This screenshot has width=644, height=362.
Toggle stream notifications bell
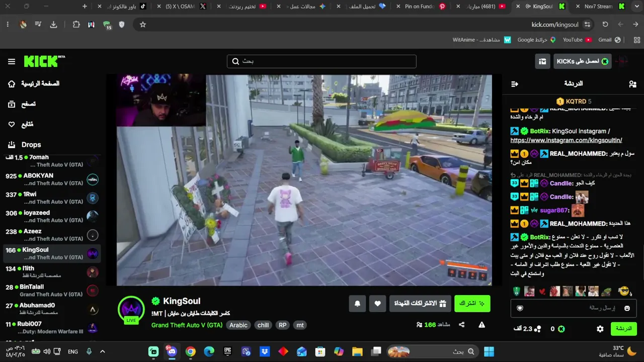pos(357,304)
